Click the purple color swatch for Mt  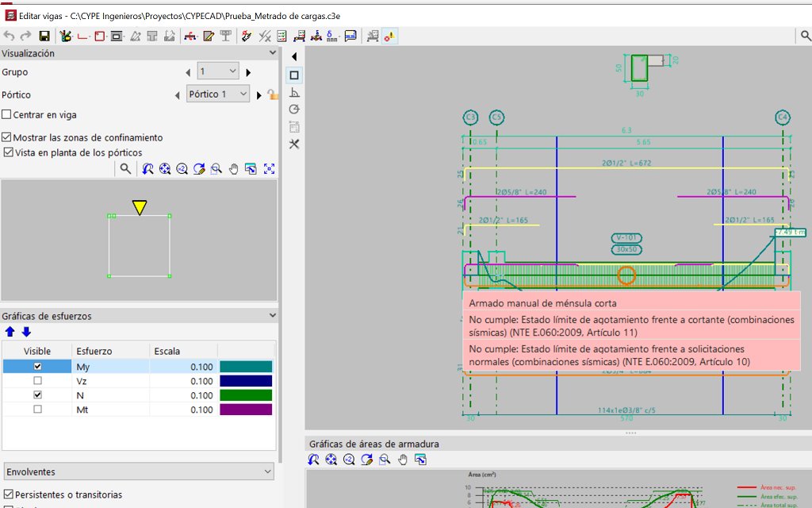246,410
